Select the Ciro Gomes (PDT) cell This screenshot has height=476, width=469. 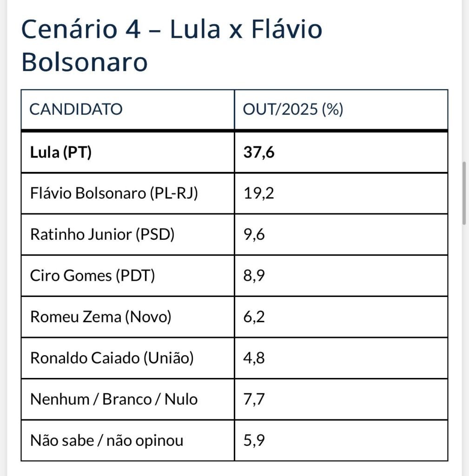92,276
